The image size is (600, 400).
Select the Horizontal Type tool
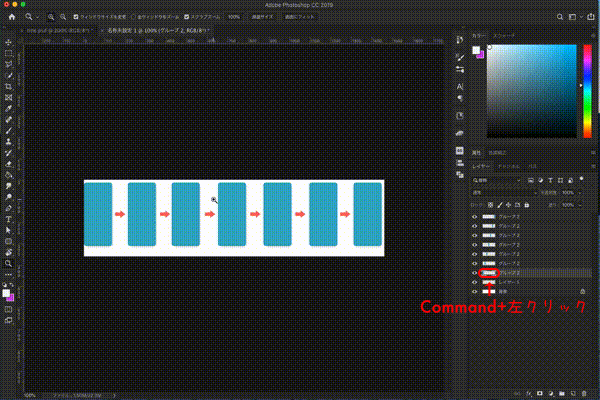tap(9, 218)
